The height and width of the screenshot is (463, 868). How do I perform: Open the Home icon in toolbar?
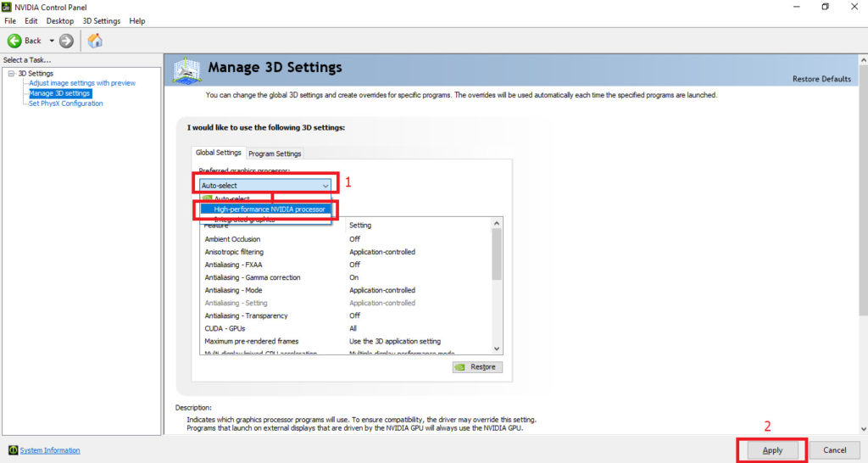pos(95,41)
